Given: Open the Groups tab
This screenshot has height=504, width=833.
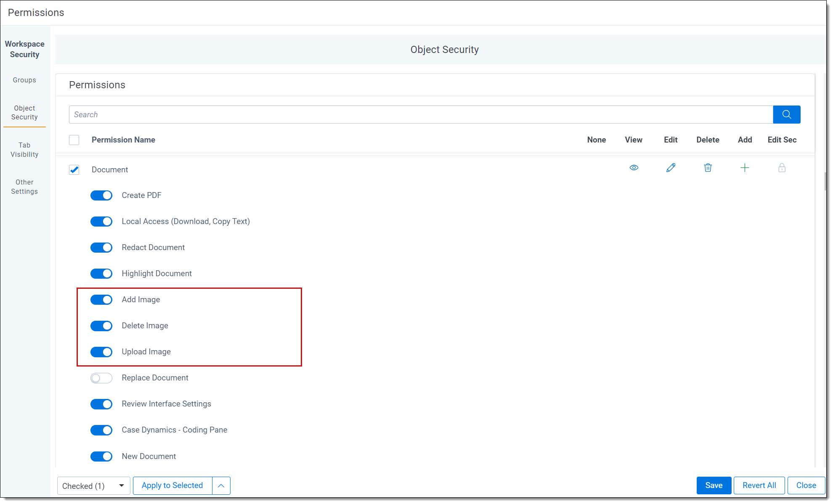Looking at the screenshot, I should (x=24, y=80).
